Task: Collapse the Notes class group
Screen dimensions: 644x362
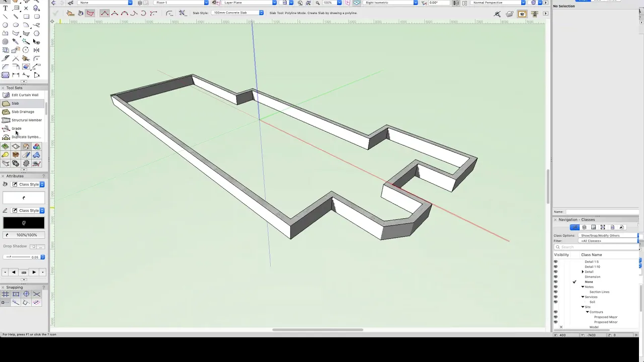Action: 583,287
